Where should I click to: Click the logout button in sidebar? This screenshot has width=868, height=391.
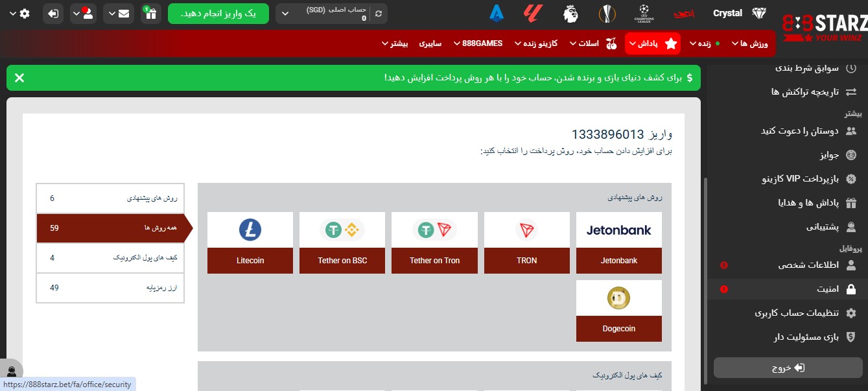pyautogui.click(x=788, y=368)
